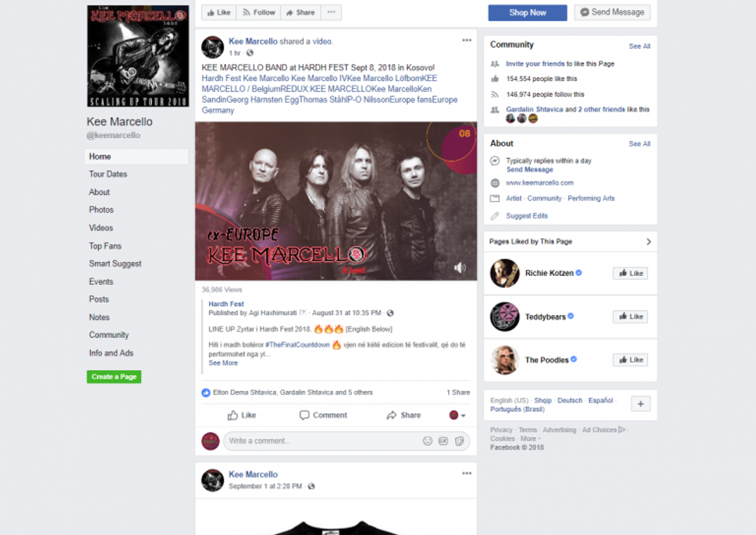The height and width of the screenshot is (535, 756).
Task: Open Tour Dates in the sidebar
Action: pos(108,174)
